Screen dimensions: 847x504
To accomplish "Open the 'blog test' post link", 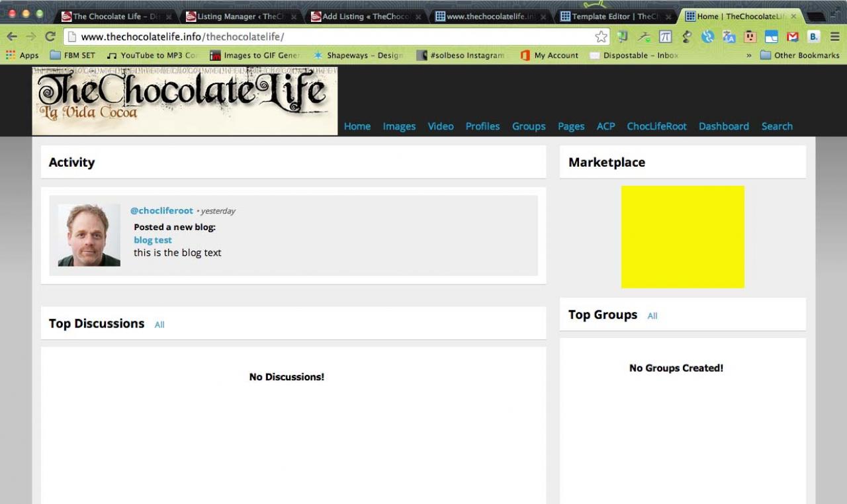I will coord(153,240).
